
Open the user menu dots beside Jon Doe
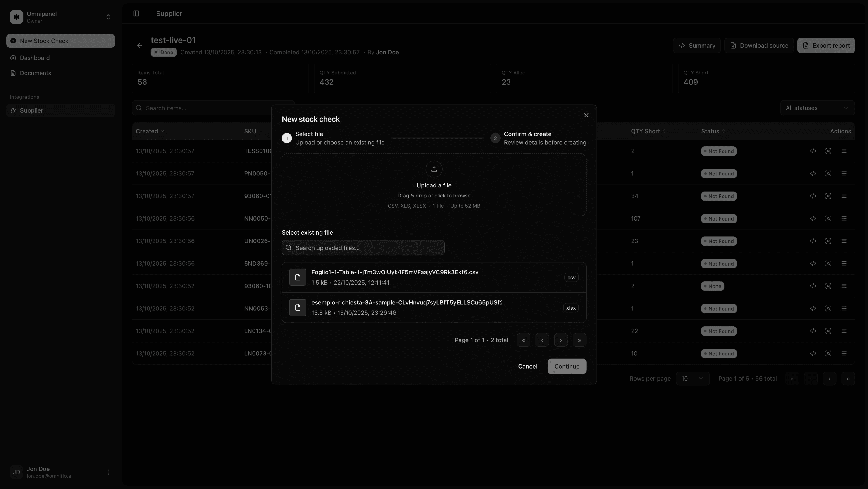click(108, 472)
